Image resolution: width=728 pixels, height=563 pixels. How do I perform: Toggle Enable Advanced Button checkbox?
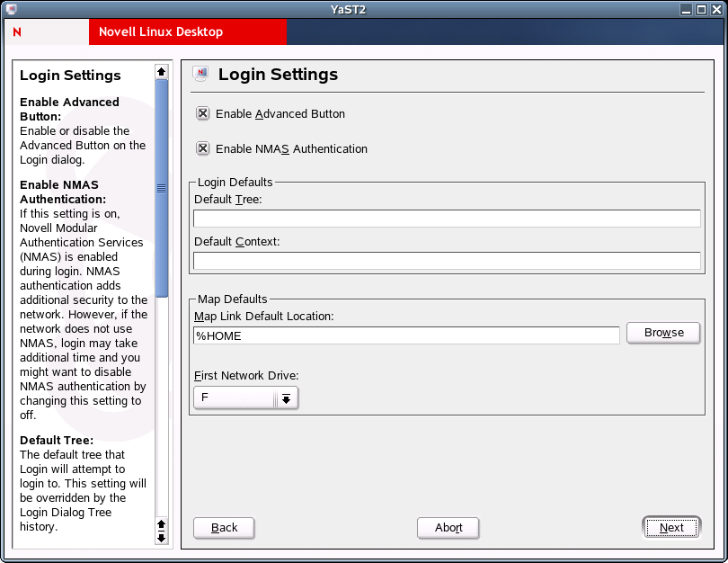point(202,113)
